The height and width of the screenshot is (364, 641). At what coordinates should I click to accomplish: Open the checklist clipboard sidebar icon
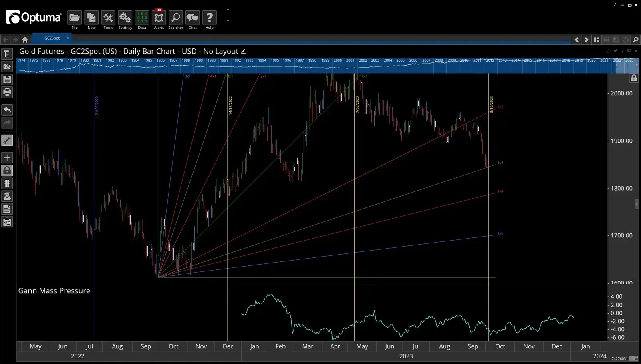point(7,222)
